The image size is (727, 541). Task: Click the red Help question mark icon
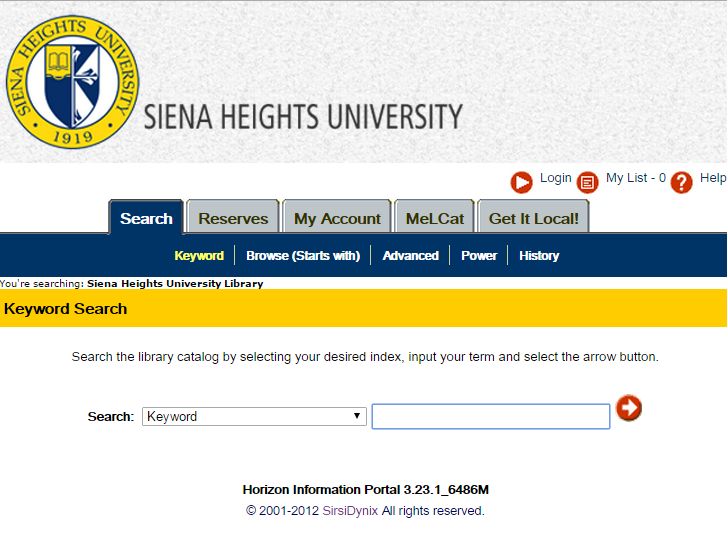[x=682, y=182]
